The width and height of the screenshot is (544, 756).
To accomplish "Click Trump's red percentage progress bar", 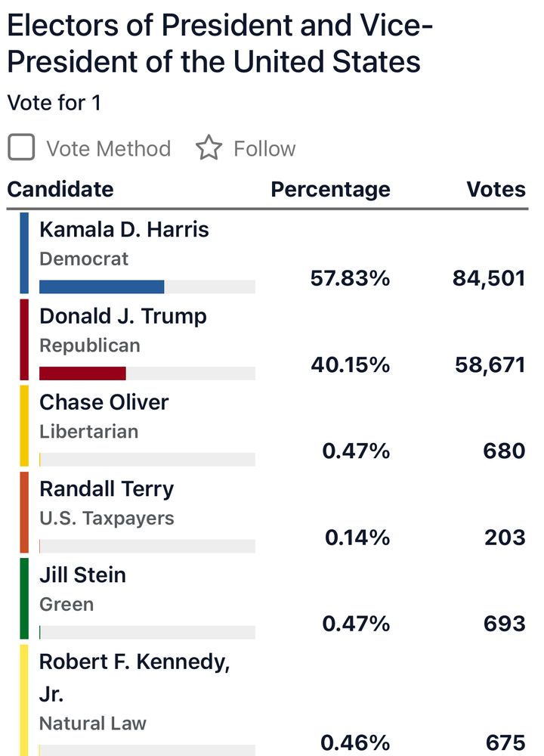I will (x=82, y=373).
